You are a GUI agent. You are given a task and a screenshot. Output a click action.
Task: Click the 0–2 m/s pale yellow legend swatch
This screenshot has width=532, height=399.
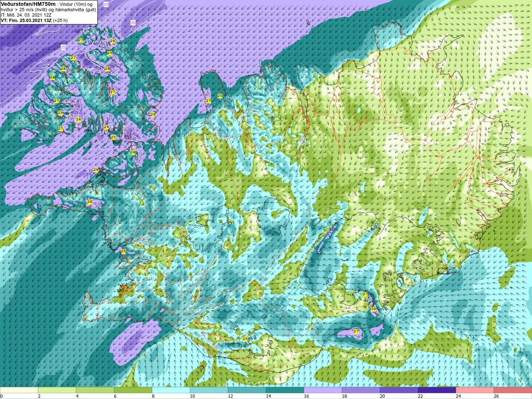(x=19, y=390)
